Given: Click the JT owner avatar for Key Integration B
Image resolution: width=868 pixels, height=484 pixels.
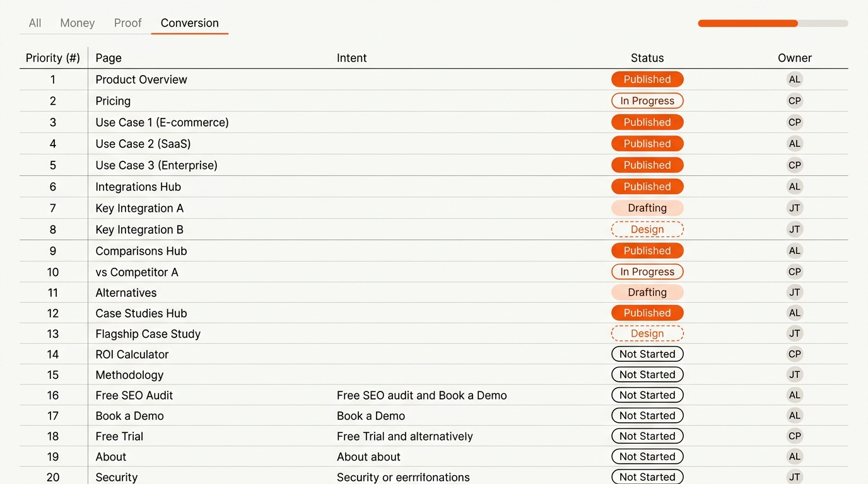Looking at the screenshot, I should click(x=795, y=229).
